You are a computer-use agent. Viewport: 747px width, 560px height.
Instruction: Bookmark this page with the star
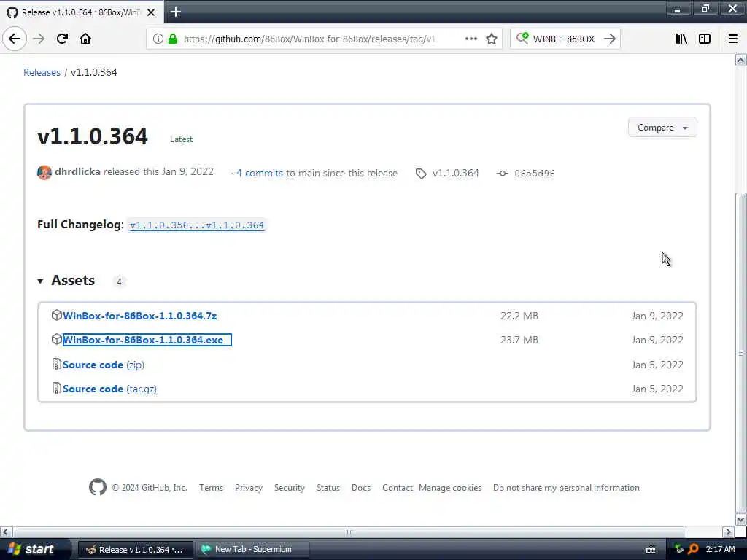[x=492, y=39]
